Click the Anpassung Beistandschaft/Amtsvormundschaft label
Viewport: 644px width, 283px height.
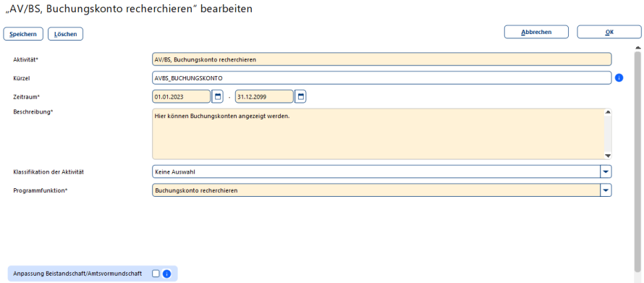click(x=77, y=274)
